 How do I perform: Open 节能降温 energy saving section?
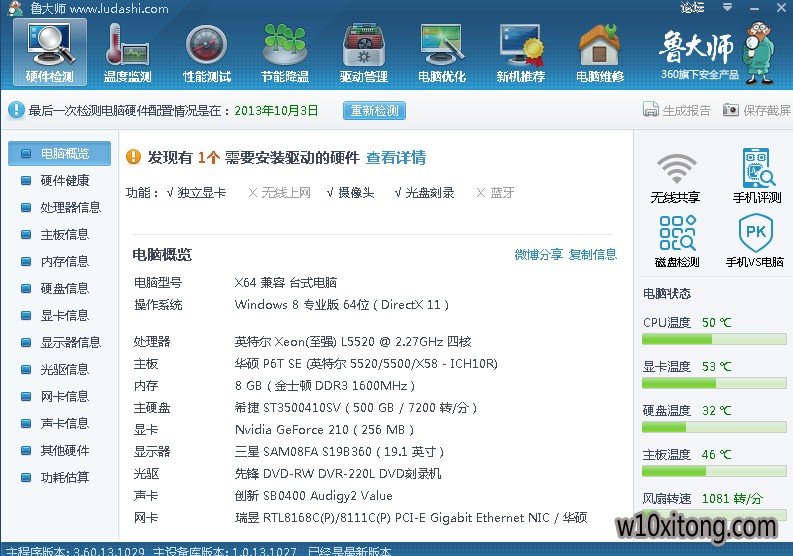tap(285, 53)
